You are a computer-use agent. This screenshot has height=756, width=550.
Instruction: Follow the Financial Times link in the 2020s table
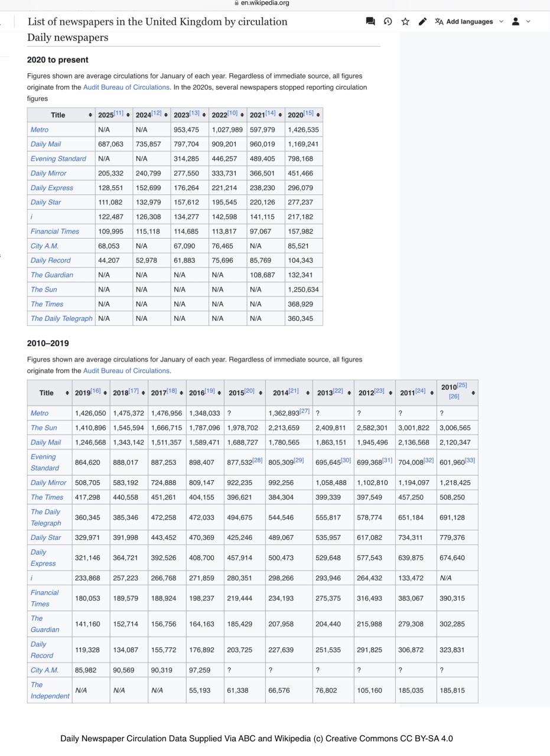(54, 232)
